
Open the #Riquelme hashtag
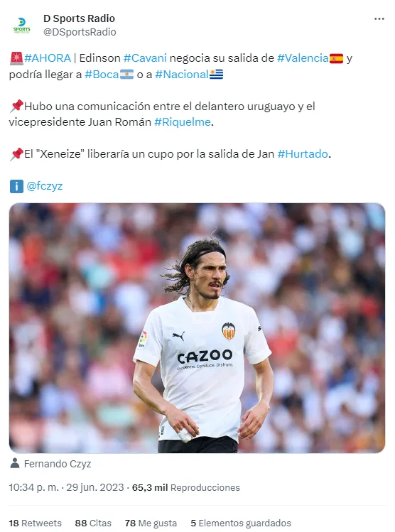point(183,121)
